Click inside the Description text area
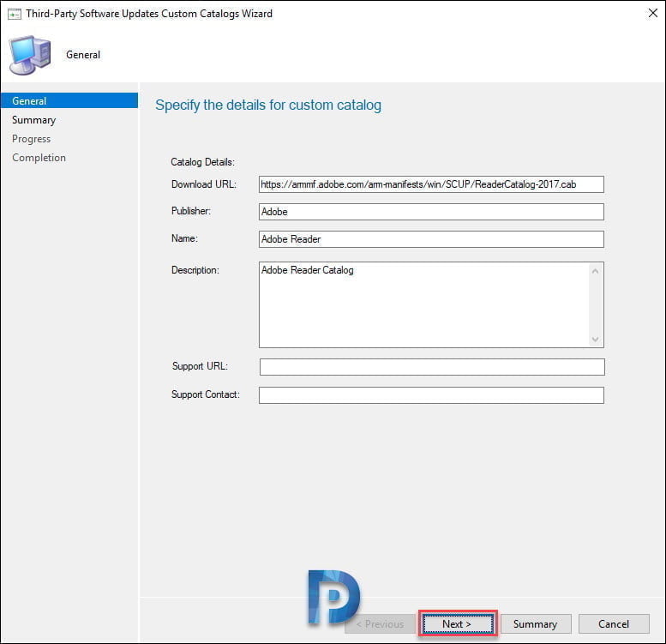 [x=424, y=305]
